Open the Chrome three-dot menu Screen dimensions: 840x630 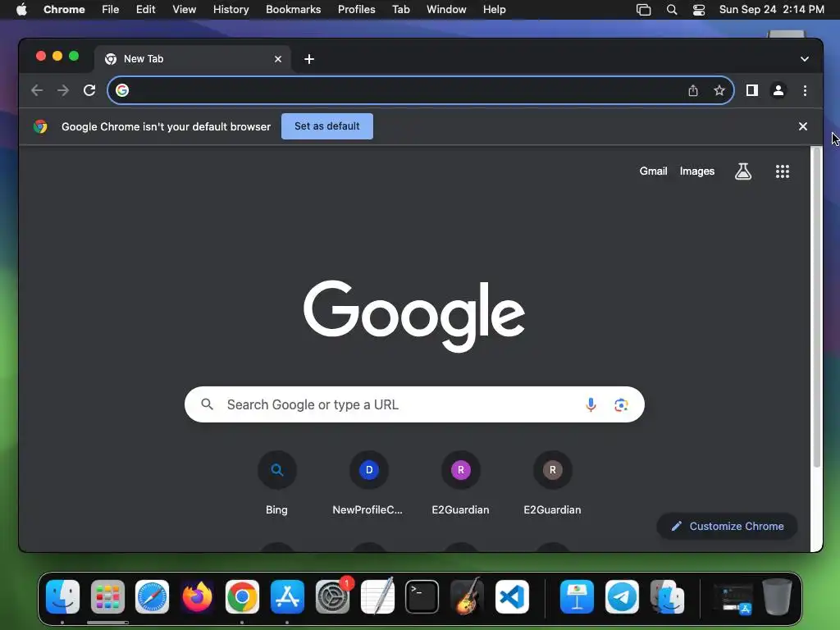click(x=805, y=90)
